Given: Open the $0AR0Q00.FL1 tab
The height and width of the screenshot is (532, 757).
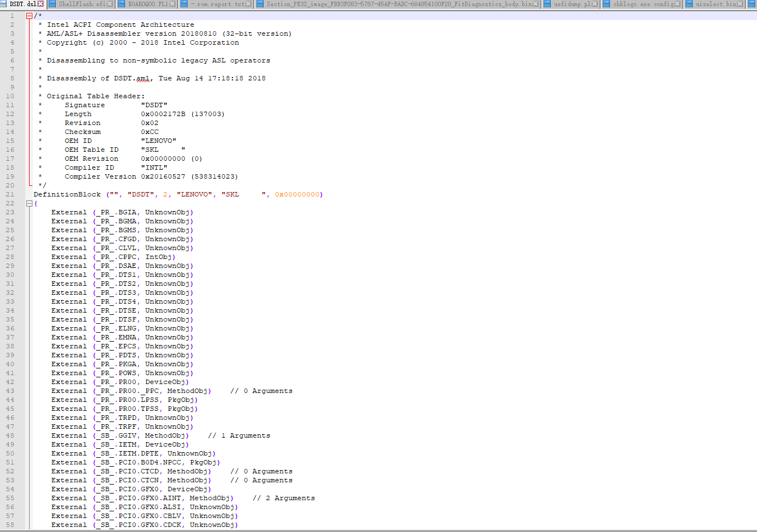Looking at the screenshot, I should click(147, 4).
